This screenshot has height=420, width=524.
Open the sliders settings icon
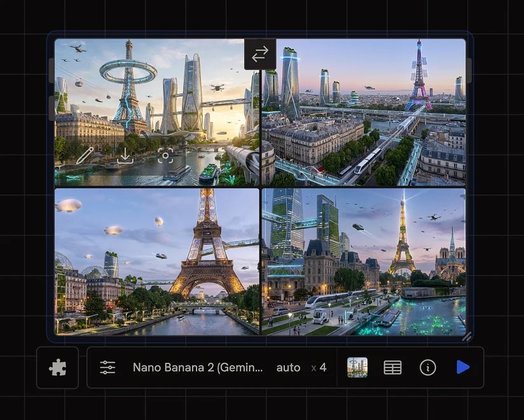pyautogui.click(x=107, y=368)
